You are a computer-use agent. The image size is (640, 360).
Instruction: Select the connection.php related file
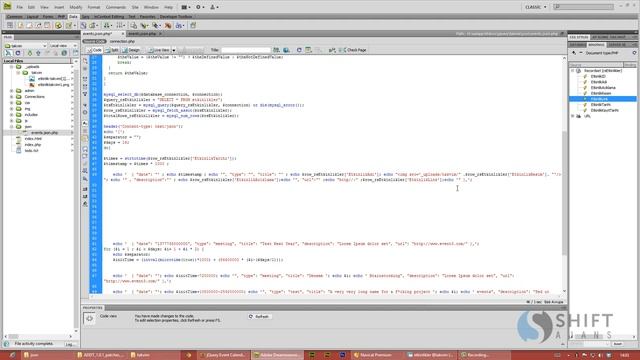122,41
